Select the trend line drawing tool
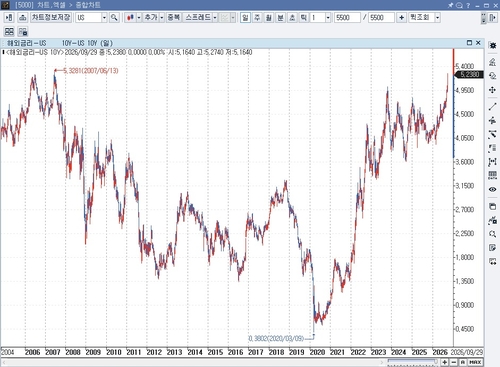Viewport: 500px width, 367px height. coord(492,106)
